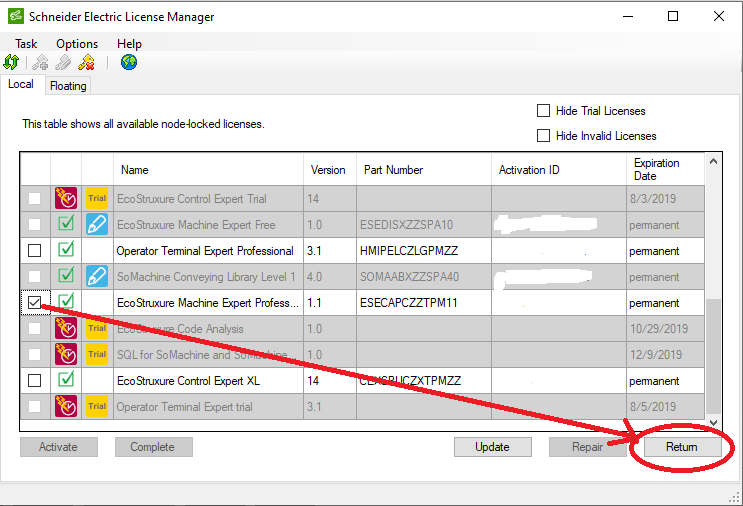Click green valid icon for EcoStruxure Control Expert XL
Screen dimensions: 743x506
click(66, 379)
